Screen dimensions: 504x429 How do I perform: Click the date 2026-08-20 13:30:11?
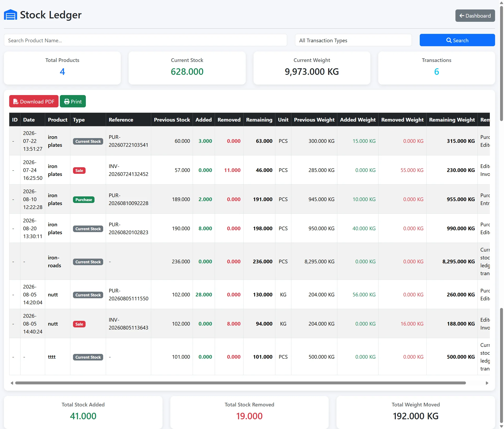click(x=33, y=228)
